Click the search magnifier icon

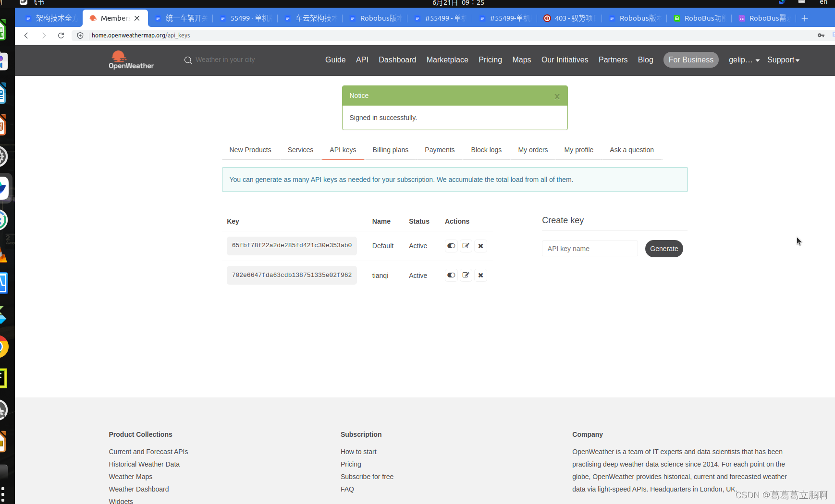[x=188, y=60]
